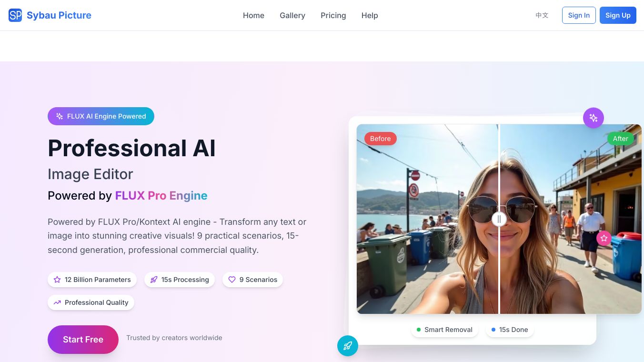Click the sparkle icon in FLUX AI badge
This screenshot has height=362, width=644.
tap(60, 116)
